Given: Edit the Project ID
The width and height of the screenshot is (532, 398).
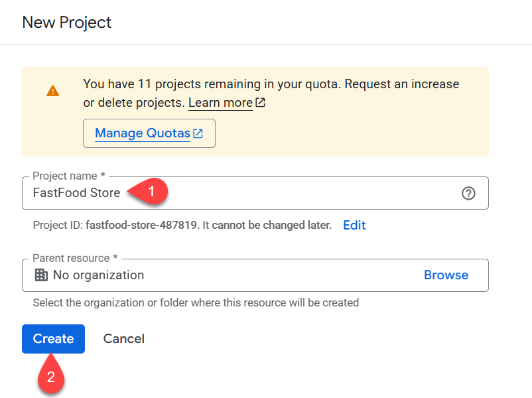Looking at the screenshot, I should (x=354, y=226).
